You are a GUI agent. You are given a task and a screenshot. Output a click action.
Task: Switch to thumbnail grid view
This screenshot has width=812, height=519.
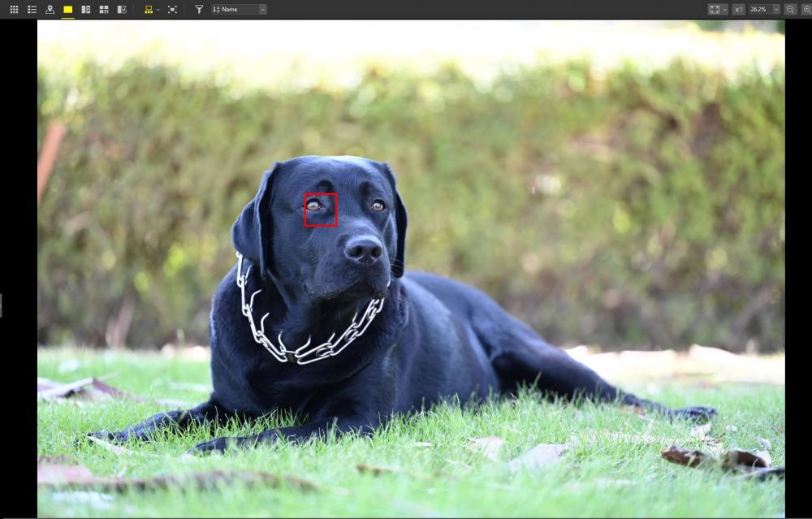pos(14,9)
